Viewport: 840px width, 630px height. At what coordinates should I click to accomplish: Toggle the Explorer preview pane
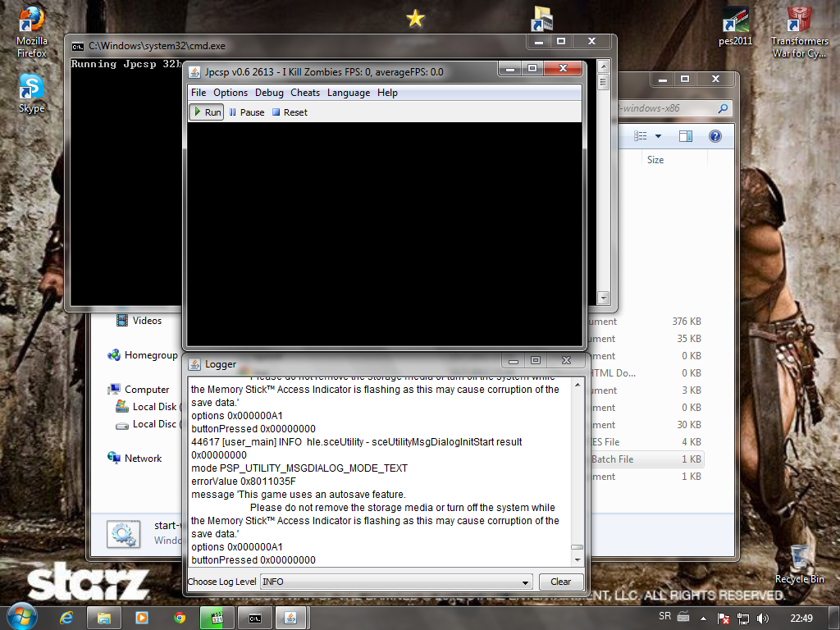(686, 136)
